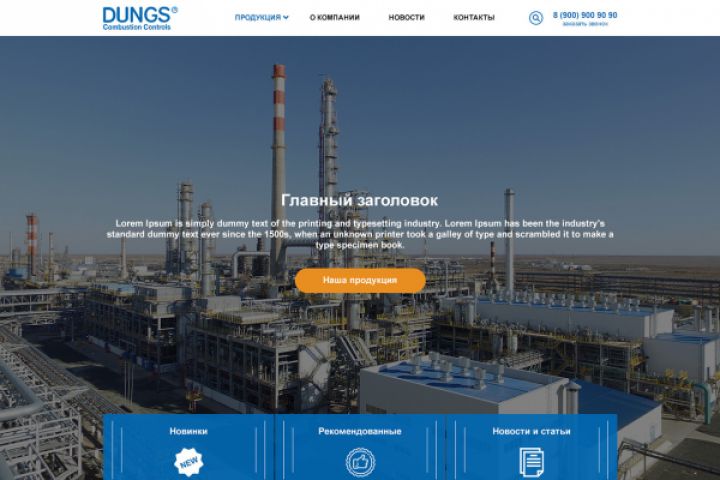This screenshot has width=720, height=480.
Task: Click the document icon under Новости и статьи
Action: pyautogui.click(x=531, y=462)
